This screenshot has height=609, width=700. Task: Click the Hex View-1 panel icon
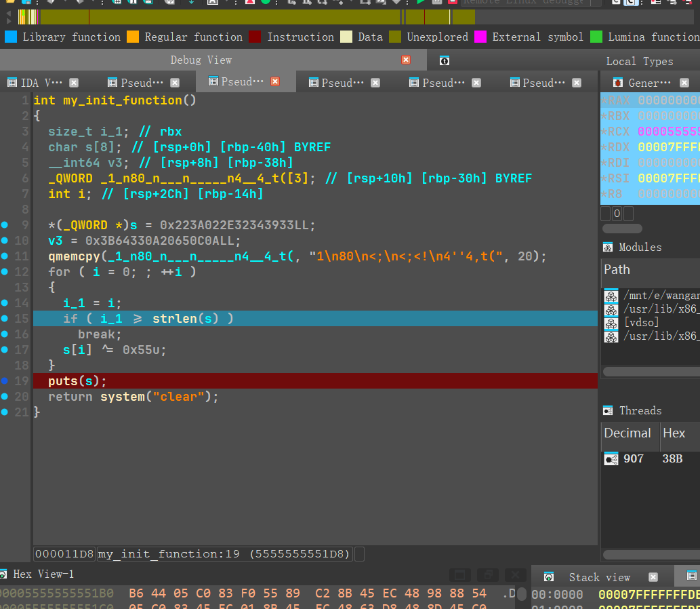coord(3,574)
